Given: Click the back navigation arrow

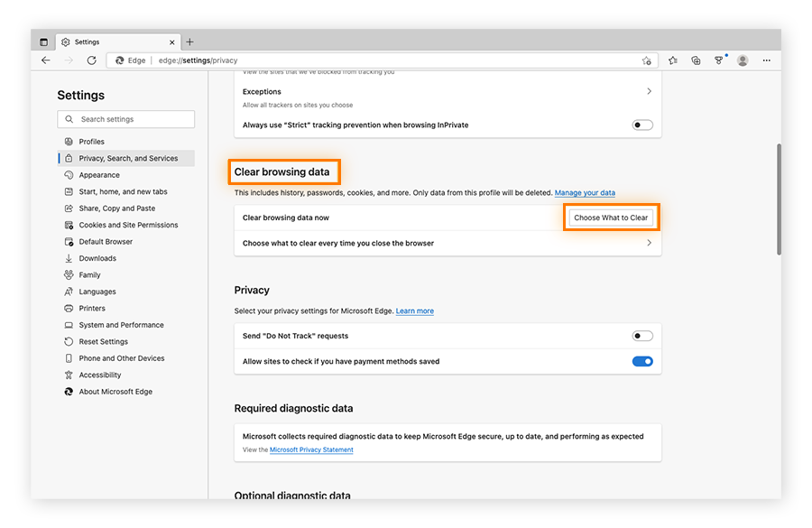Looking at the screenshot, I should point(46,60).
